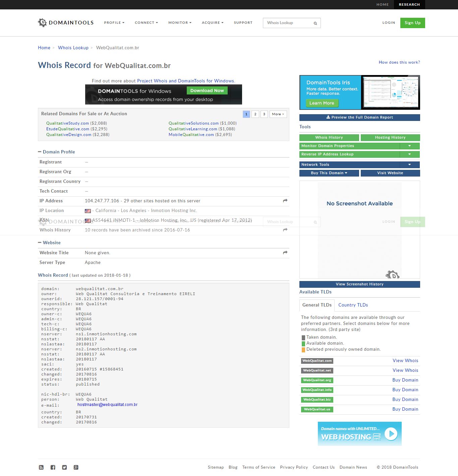Click Learn More on Iris ad
This screenshot has height=476, width=458.
322,103
